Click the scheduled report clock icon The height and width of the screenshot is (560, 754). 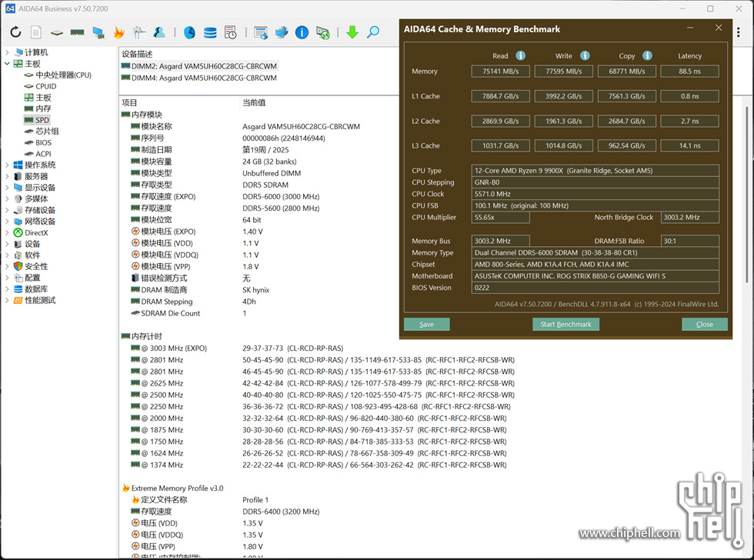pos(230,32)
